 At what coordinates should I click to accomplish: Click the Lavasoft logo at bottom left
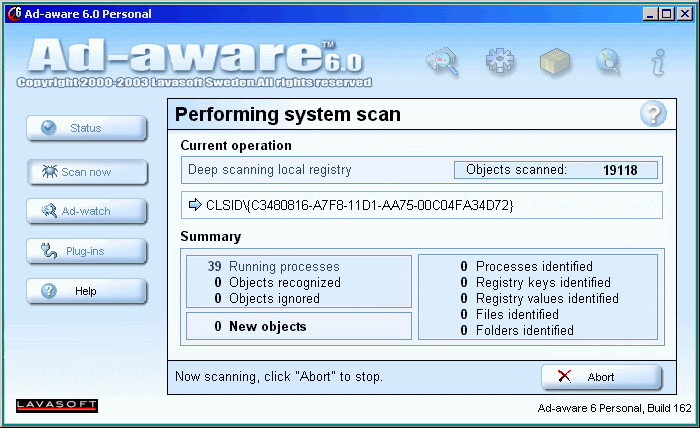pyautogui.click(x=57, y=405)
